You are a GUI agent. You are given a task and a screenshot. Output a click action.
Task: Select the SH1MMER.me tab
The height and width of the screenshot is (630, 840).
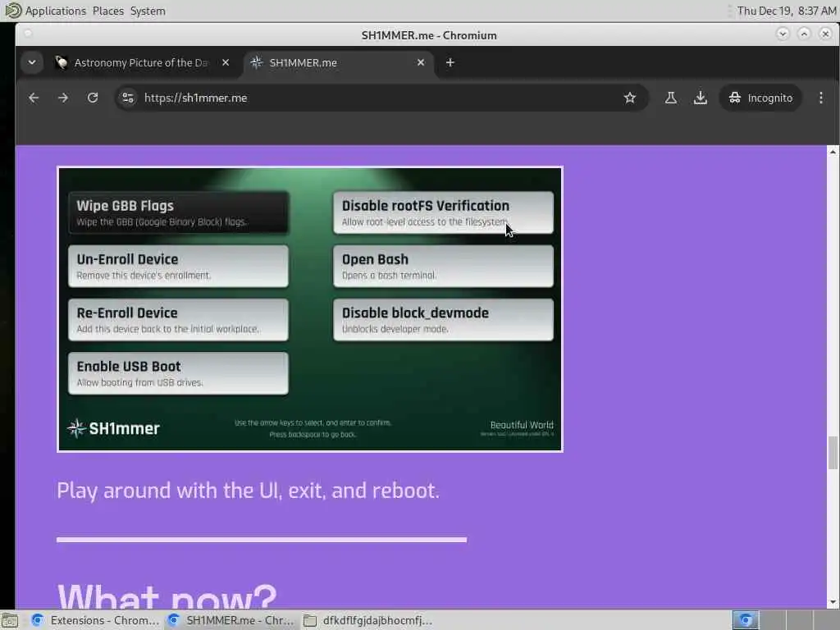click(x=337, y=62)
